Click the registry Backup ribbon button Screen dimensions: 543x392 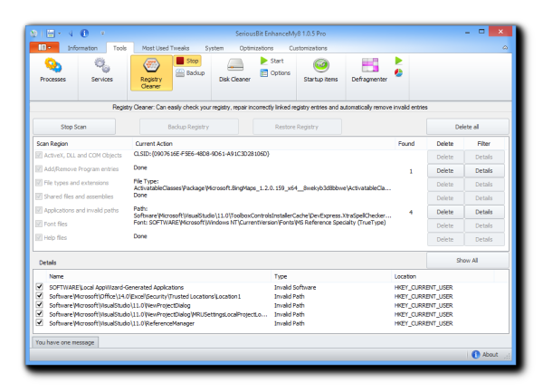(190, 73)
